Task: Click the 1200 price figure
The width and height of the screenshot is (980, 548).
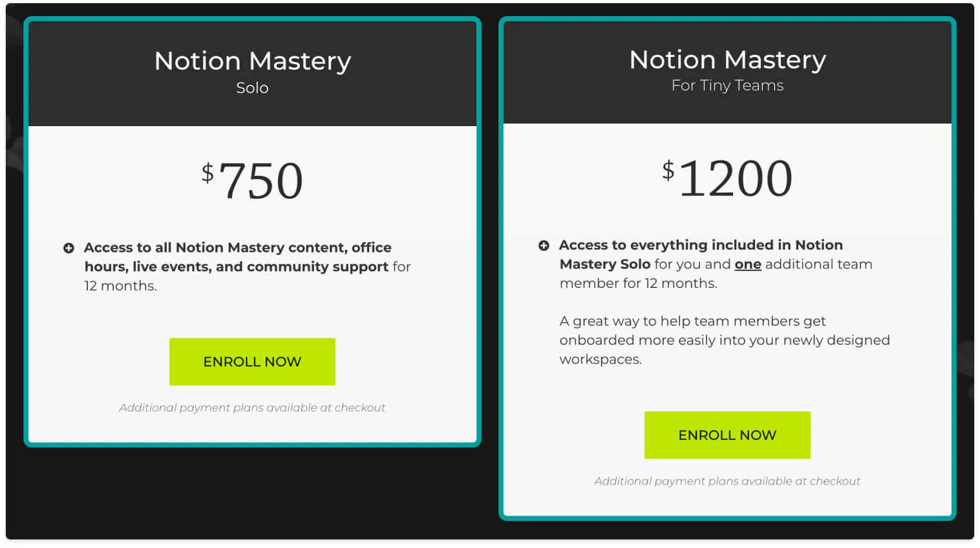Action: click(736, 178)
